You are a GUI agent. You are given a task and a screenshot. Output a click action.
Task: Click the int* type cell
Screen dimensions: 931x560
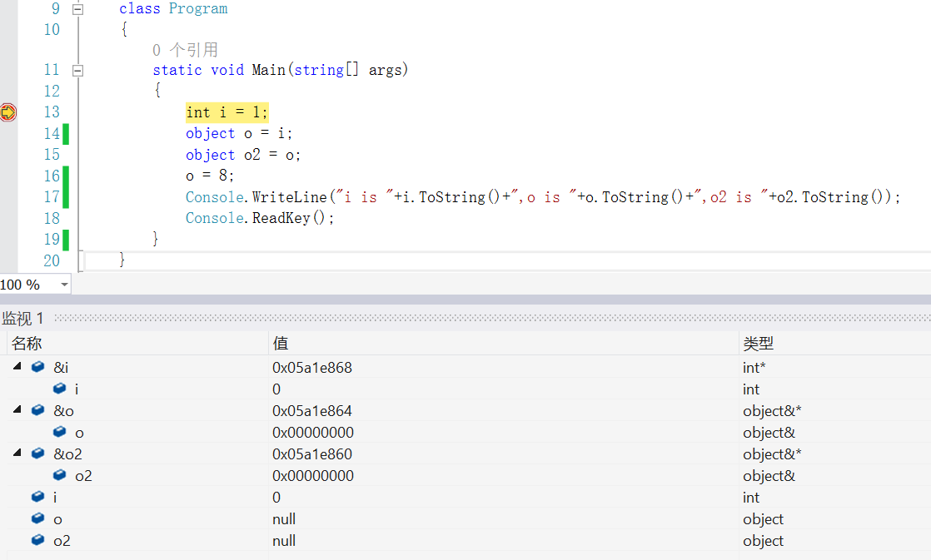click(x=754, y=368)
